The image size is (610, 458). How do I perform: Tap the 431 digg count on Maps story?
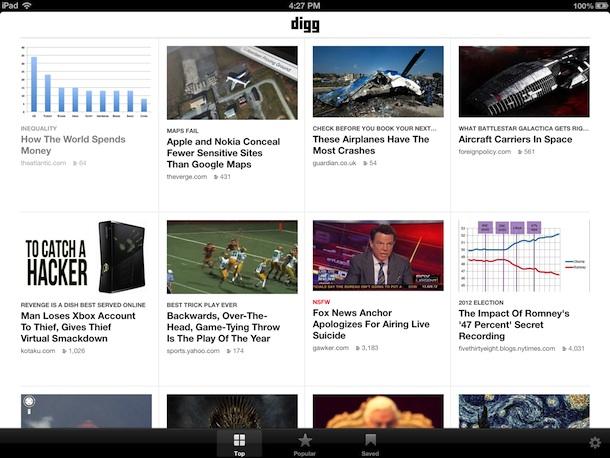click(222, 177)
